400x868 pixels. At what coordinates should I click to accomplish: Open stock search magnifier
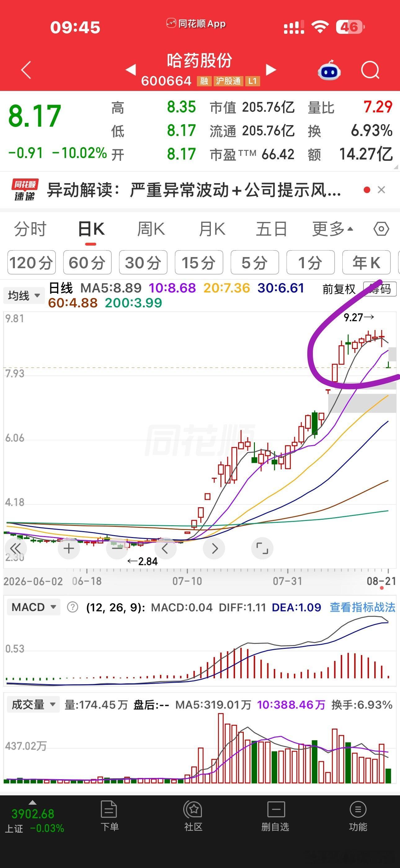[x=370, y=70]
